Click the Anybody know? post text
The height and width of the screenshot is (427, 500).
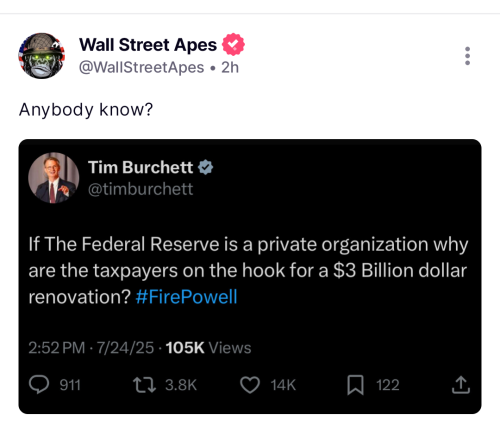(86, 110)
